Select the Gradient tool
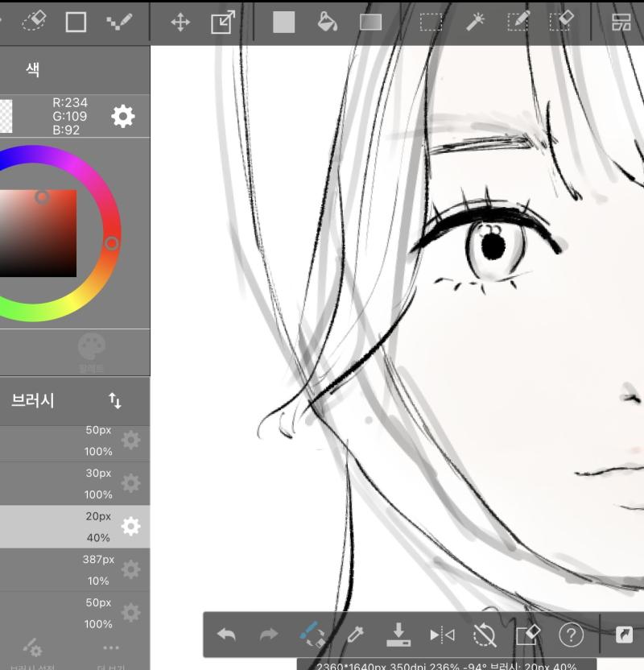 point(370,23)
